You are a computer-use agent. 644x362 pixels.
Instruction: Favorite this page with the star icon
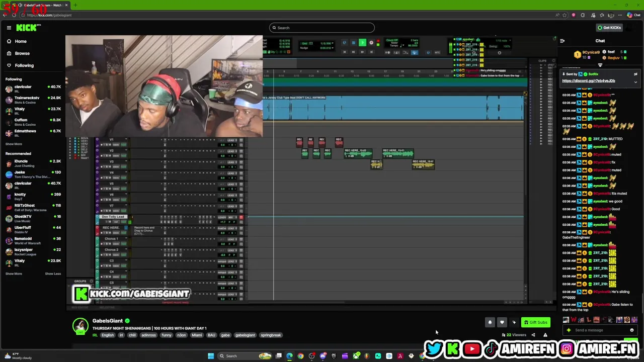pyautogui.click(x=564, y=15)
